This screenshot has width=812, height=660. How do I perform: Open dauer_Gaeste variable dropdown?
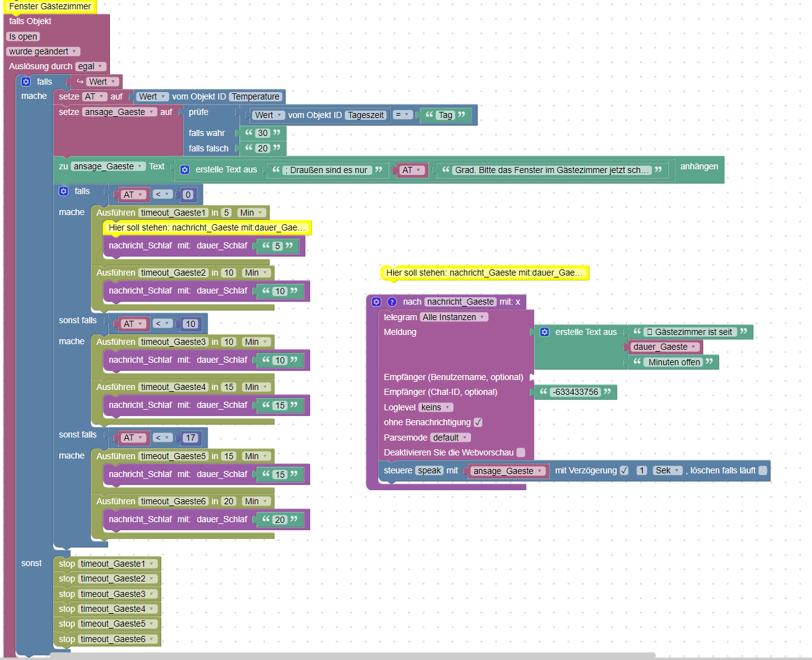(x=666, y=347)
